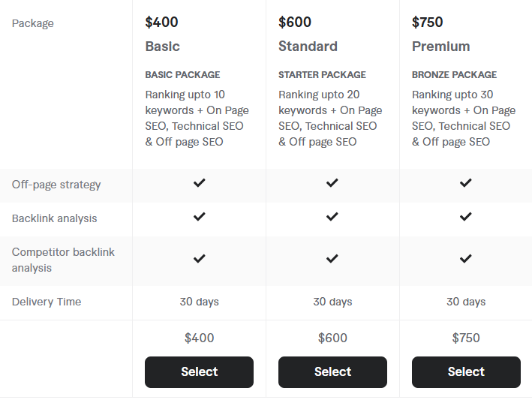Click Backlink analysis checkmark for Basic

pyautogui.click(x=199, y=216)
